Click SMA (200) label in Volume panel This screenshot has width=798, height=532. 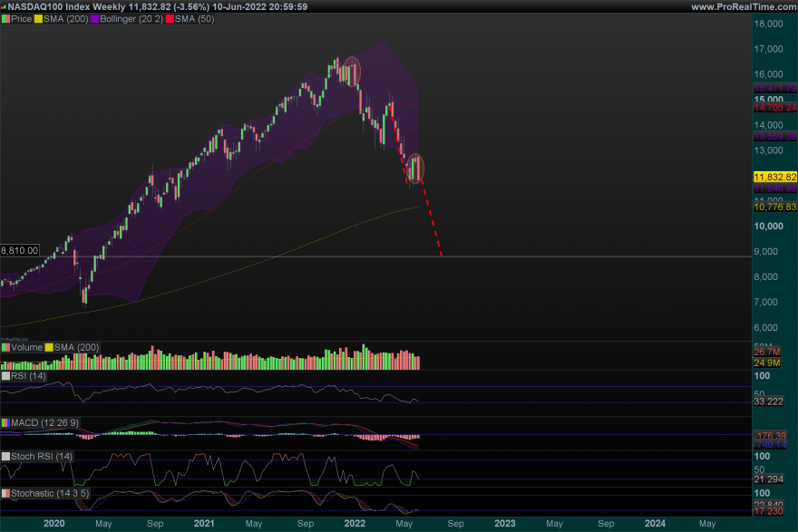tap(76, 347)
